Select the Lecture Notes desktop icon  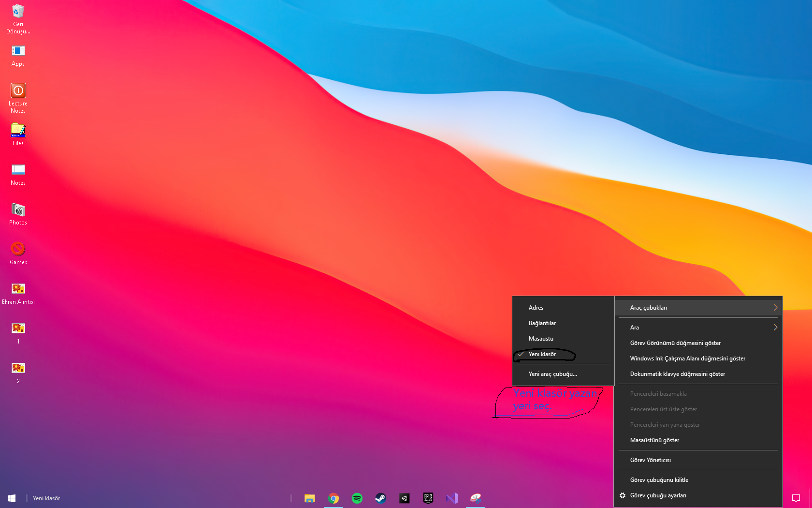[x=18, y=97]
